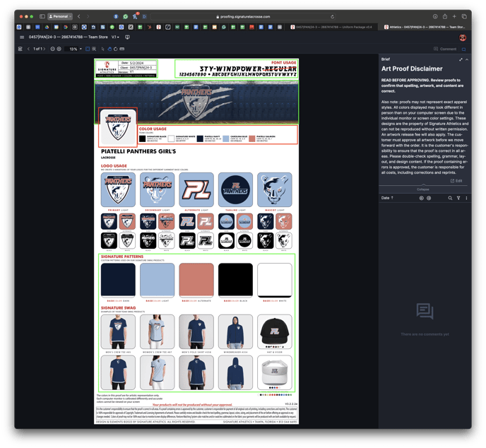Collapse the Art Proof Disclaimer brief
Image resolution: width=486 pixels, height=448 pixels.
[422, 189]
